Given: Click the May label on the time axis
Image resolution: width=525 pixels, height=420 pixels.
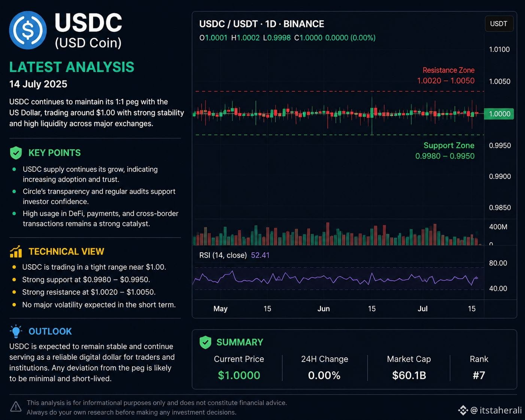Looking at the screenshot, I should coord(221,309).
